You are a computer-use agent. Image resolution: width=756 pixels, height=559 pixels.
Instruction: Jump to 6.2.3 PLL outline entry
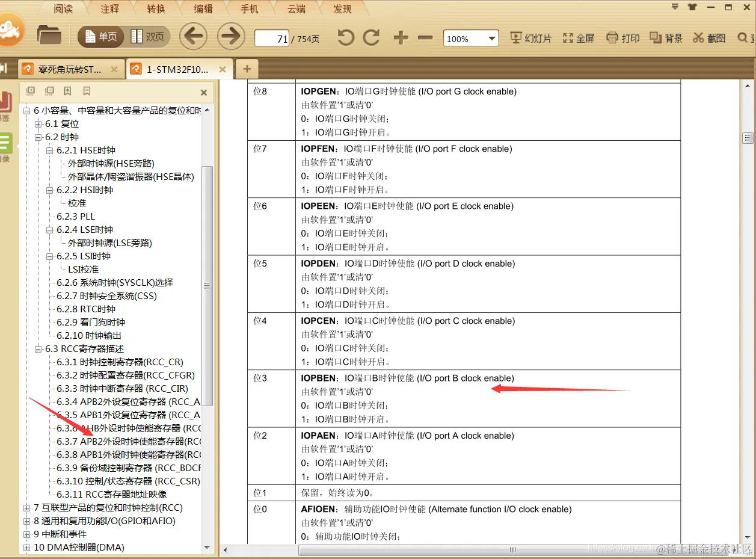(x=76, y=217)
